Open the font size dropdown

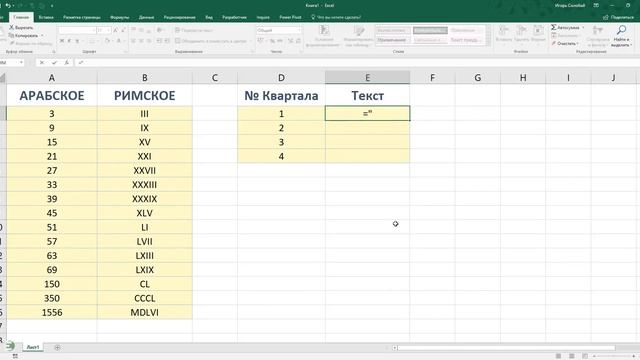(109, 30)
